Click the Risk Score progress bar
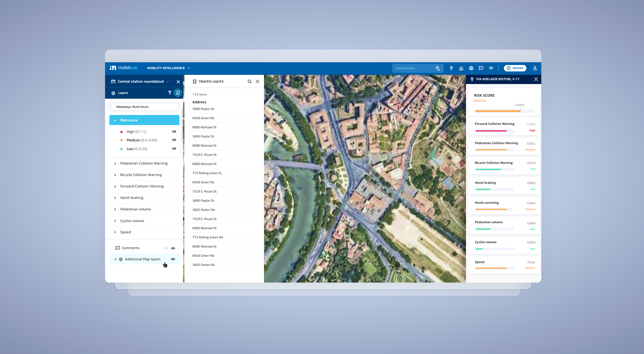This screenshot has height=354, width=644. tap(504, 111)
